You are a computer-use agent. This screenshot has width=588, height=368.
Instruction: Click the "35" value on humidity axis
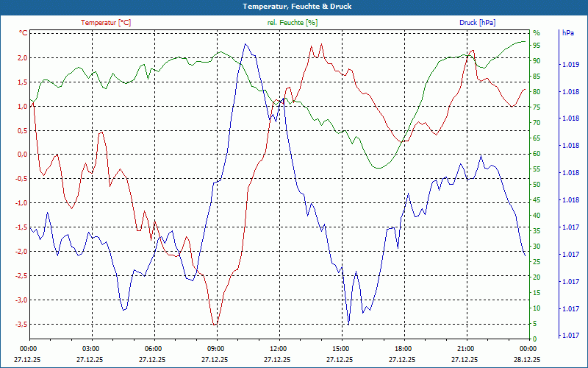[x=537, y=231]
